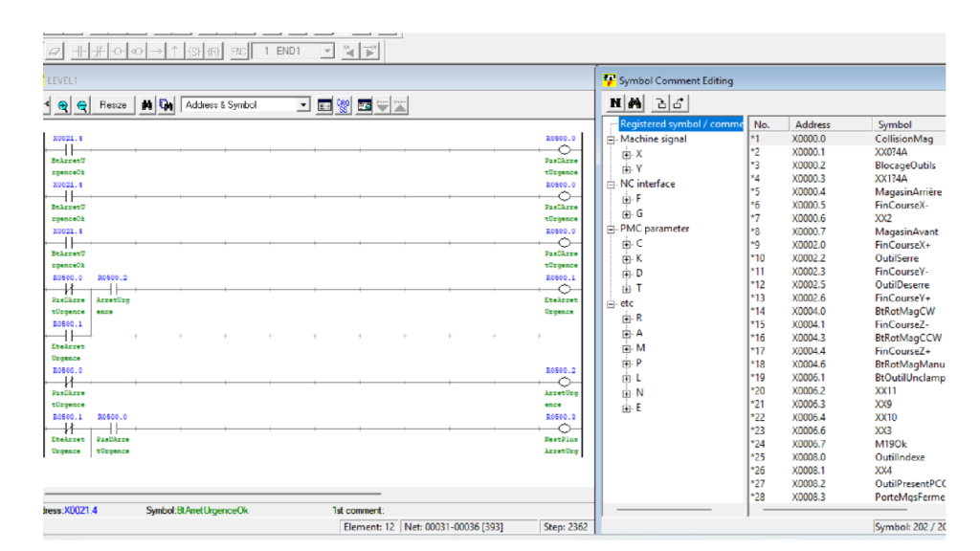The image size is (980, 551).
Task: Jump up to previous ladder section icon
Action: 401,105
